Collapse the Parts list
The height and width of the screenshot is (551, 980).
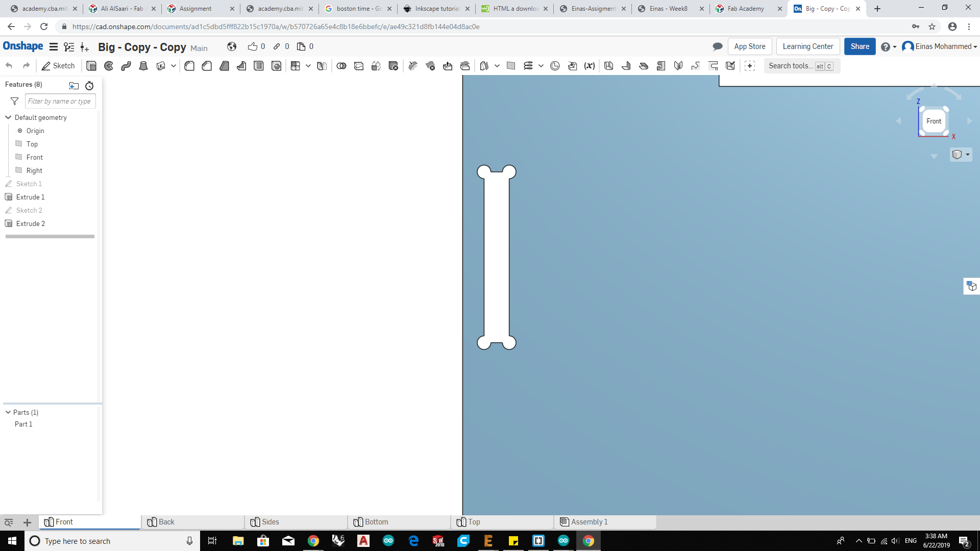pyautogui.click(x=8, y=412)
